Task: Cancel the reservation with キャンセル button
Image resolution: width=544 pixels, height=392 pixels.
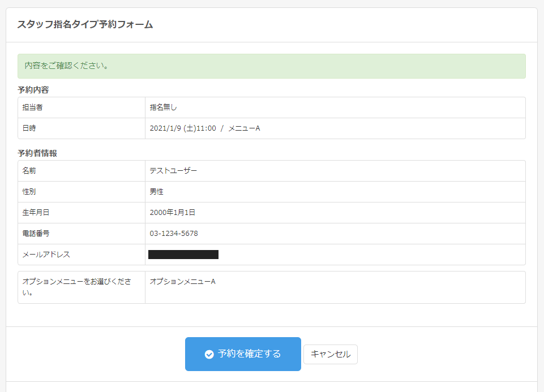Action: tap(331, 354)
